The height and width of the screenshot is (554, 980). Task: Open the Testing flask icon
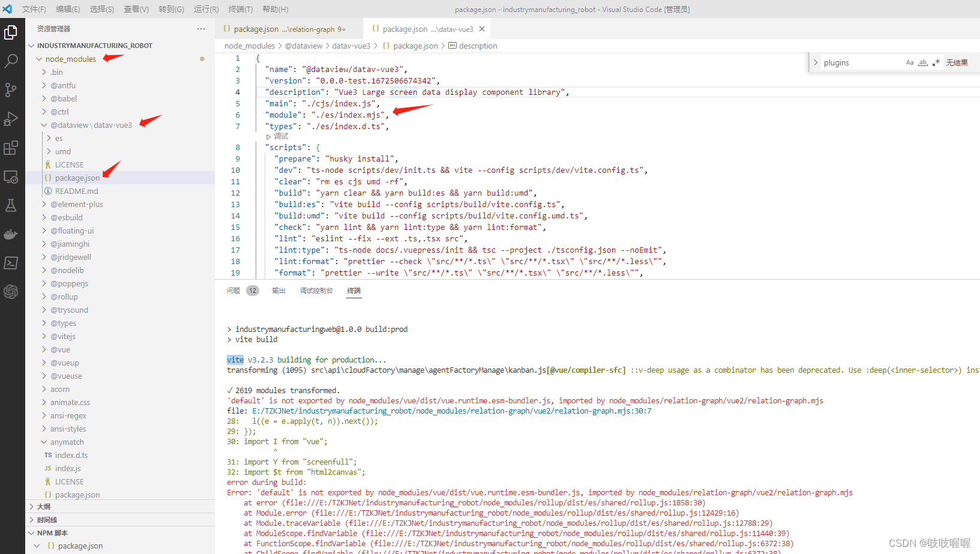[x=11, y=205]
